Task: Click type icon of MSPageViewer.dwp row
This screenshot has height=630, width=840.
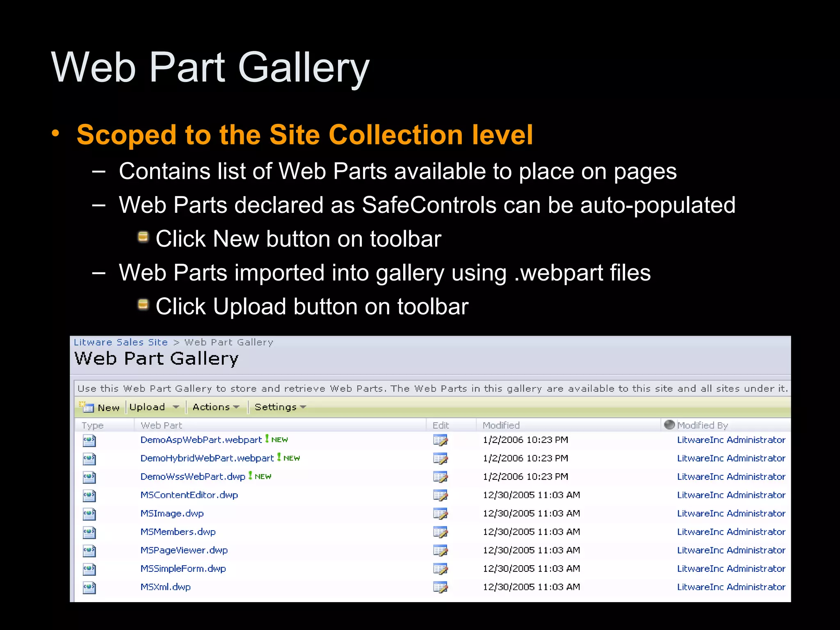Action: [x=89, y=551]
